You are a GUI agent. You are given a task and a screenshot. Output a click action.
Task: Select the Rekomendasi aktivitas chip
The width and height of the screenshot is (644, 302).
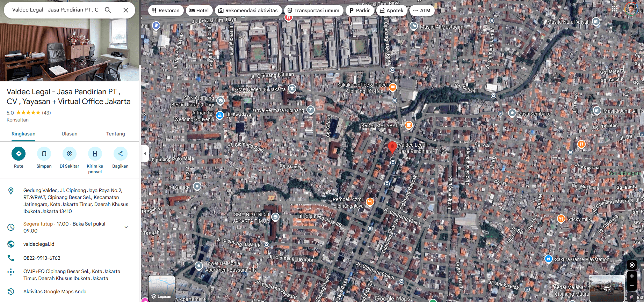tap(248, 10)
